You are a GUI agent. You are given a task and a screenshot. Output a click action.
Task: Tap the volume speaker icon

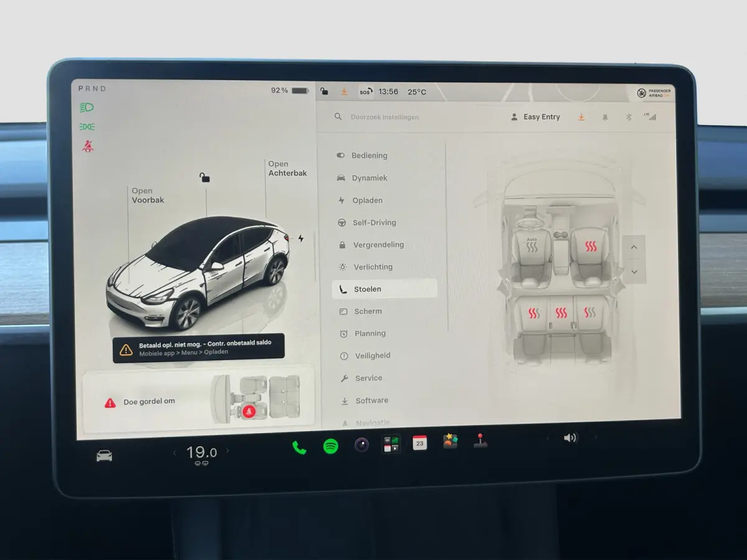click(570, 438)
